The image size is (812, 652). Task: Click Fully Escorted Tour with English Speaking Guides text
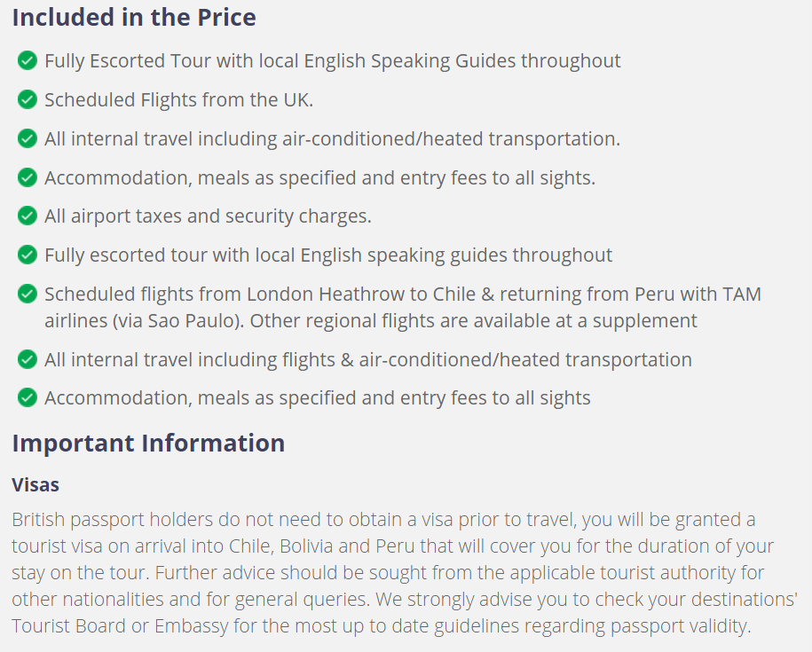click(333, 61)
